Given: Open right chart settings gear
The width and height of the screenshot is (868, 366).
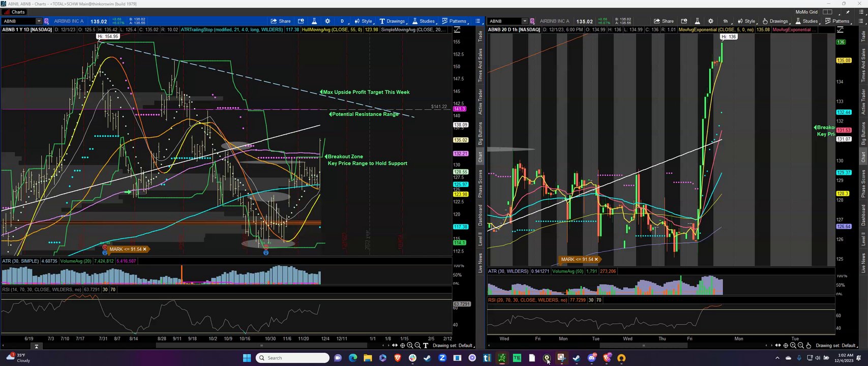Looking at the screenshot, I should pyautogui.click(x=710, y=21).
